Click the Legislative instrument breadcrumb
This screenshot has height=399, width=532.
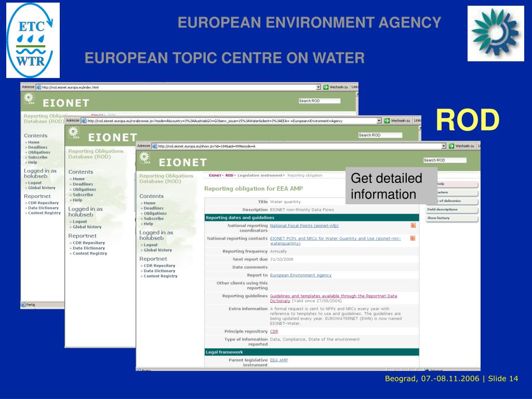click(260, 176)
